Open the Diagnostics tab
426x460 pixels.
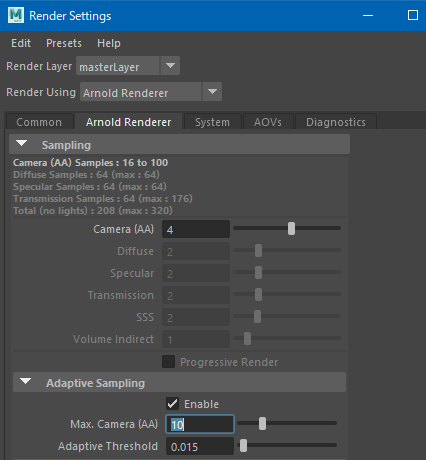(336, 122)
